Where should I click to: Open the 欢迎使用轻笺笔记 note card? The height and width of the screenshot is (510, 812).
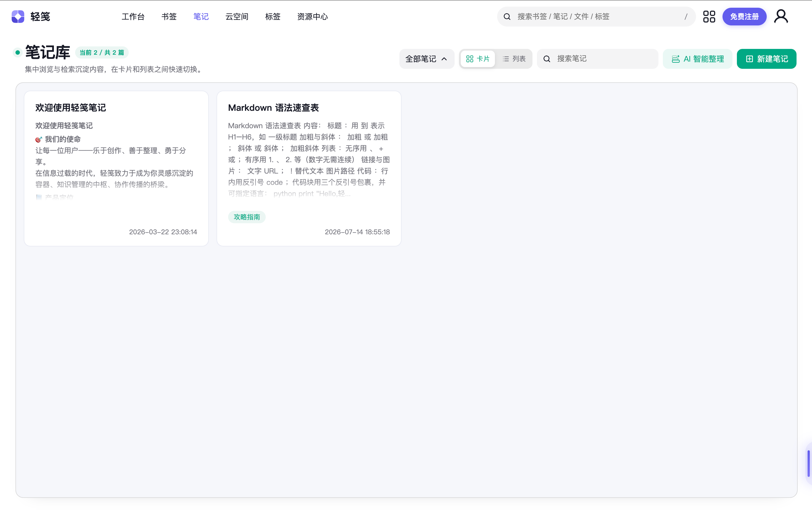(116, 168)
